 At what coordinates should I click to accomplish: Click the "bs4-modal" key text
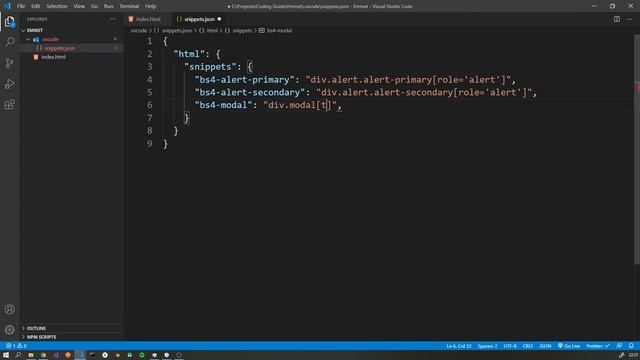(224, 105)
